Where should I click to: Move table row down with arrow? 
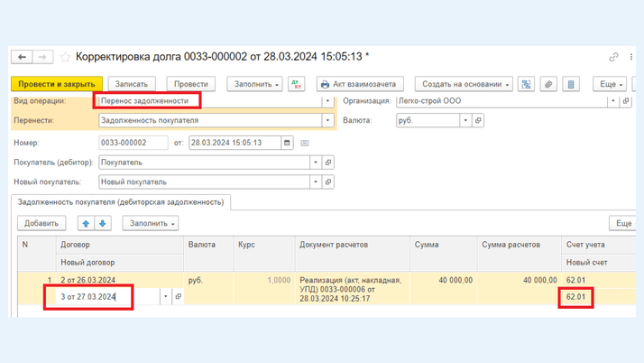tap(103, 223)
